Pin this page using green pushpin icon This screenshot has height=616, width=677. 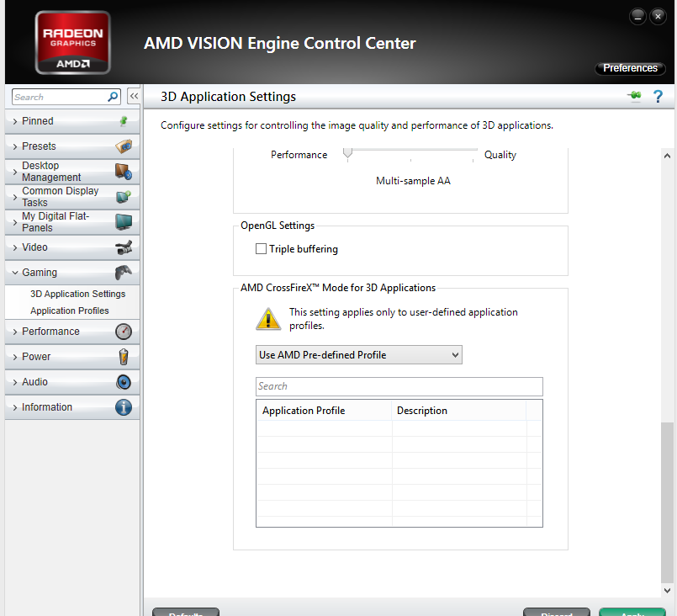point(634,95)
